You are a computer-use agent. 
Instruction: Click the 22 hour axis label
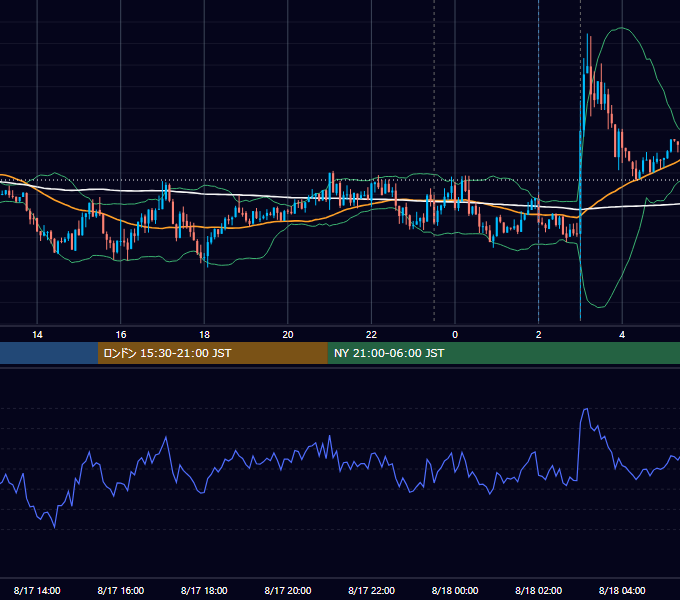pyautogui.click(x=371, y=335)
